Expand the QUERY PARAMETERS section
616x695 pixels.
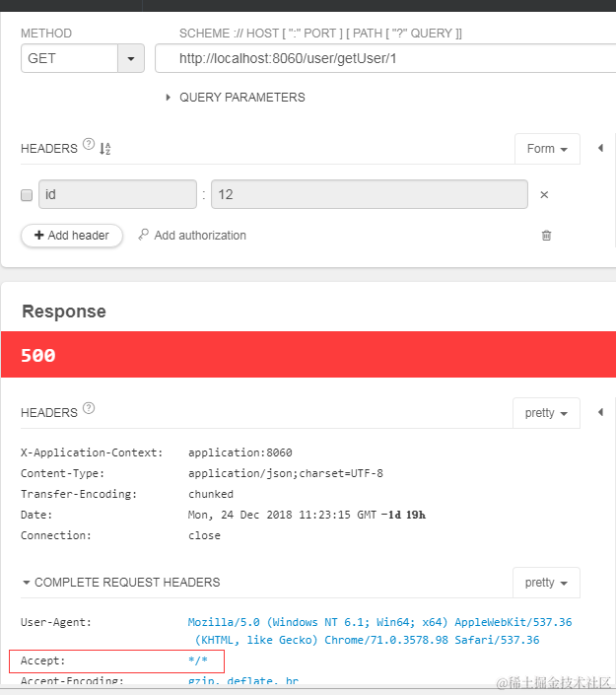(236, 98)
